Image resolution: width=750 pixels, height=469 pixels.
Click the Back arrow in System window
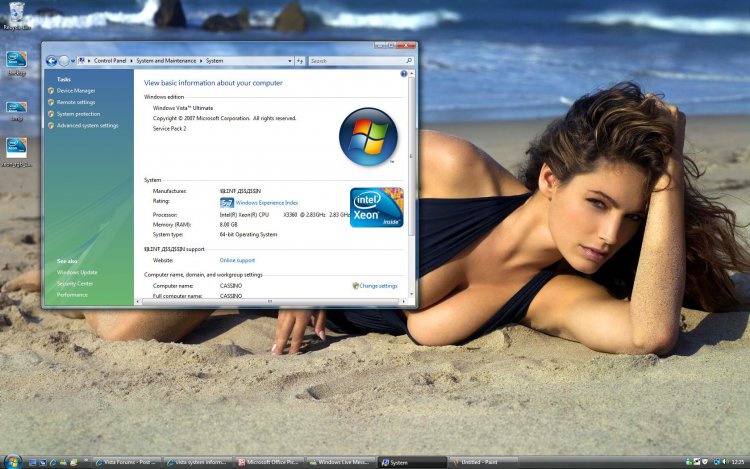click(51, 61)
